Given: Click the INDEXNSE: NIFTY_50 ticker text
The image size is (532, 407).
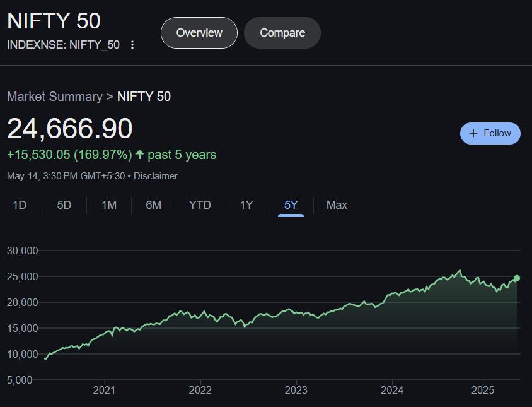Looking at the screenshot, I should (x=63, y=45).
